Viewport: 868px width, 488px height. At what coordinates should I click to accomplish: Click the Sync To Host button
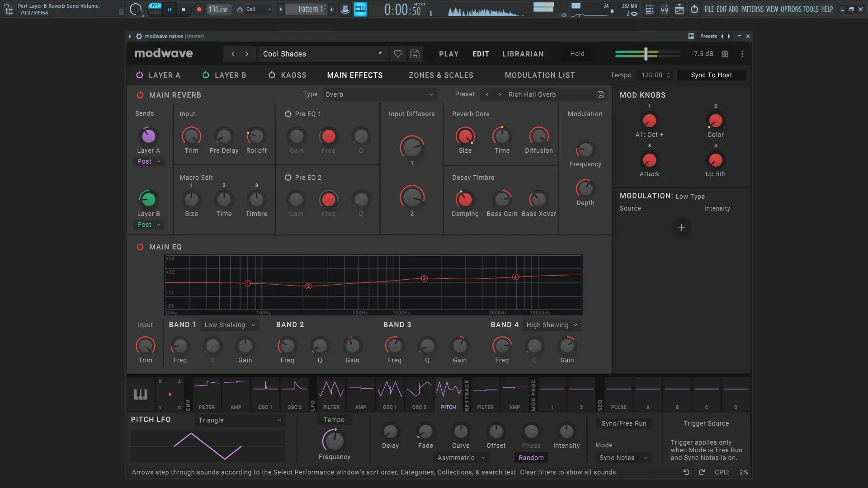(711, 75)
